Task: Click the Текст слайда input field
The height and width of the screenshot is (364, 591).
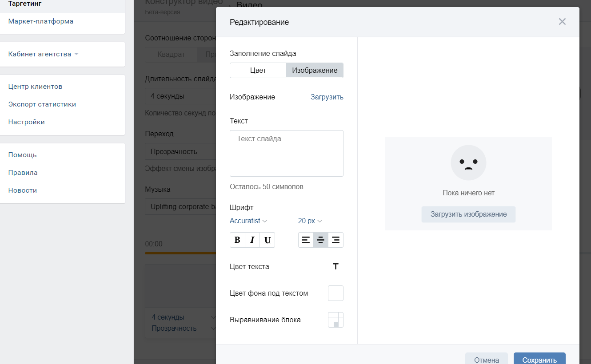Action: 286,153
